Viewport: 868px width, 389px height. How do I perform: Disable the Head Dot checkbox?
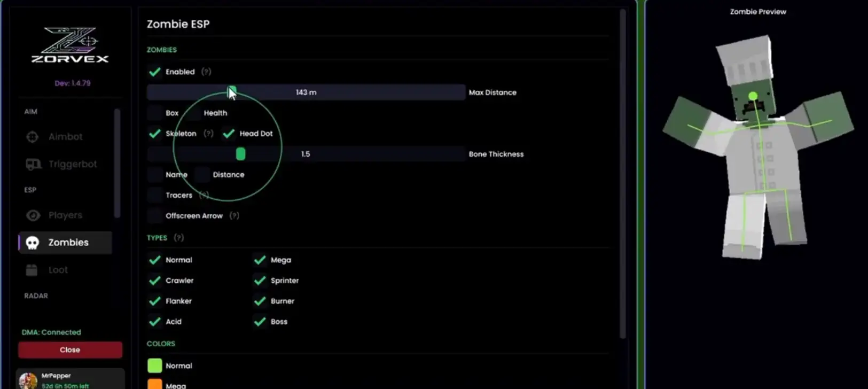pos(229,134)
